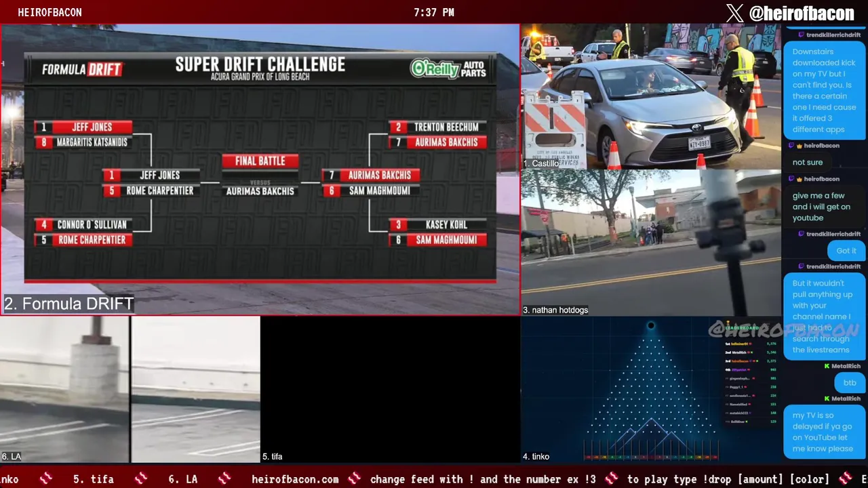
Task: Click the 'Downstairs downloaded kick' chat message
Action: point(824,90)
